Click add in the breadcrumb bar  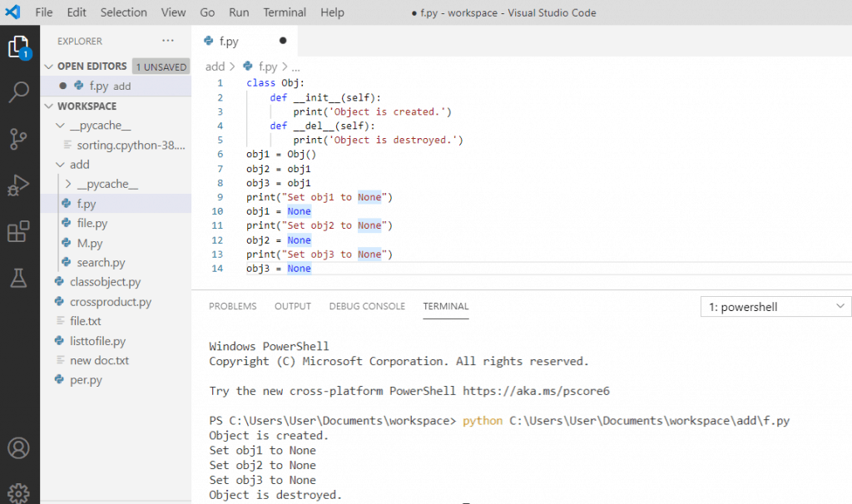(x=215, y=66)
